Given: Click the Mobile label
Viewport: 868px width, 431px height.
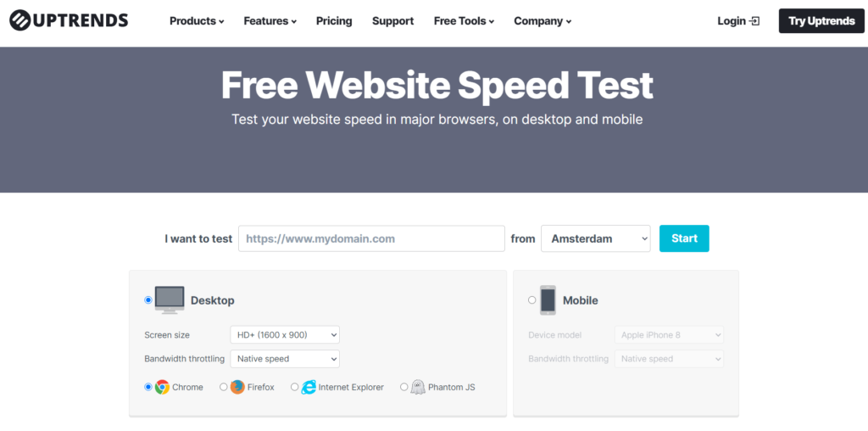Looking at the screenshot, I should point(580,301).
